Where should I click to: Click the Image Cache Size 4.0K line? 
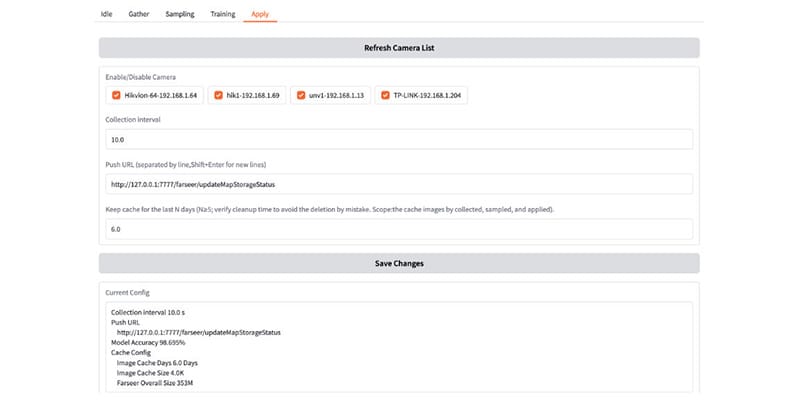point(152,372)
